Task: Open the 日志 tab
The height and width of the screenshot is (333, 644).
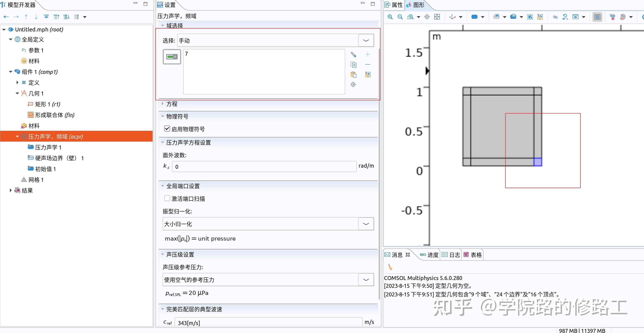Action: [451, 255]
